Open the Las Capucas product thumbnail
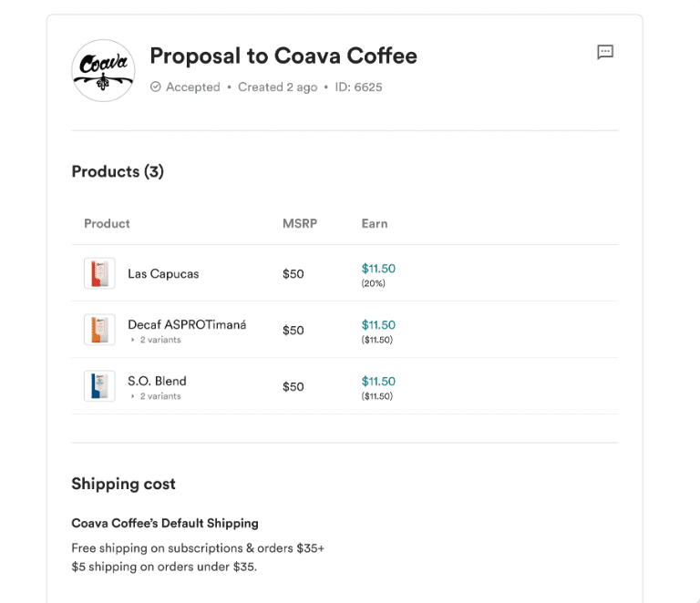The width and height of the screenshot is (700, 603). tap(99, 273)
